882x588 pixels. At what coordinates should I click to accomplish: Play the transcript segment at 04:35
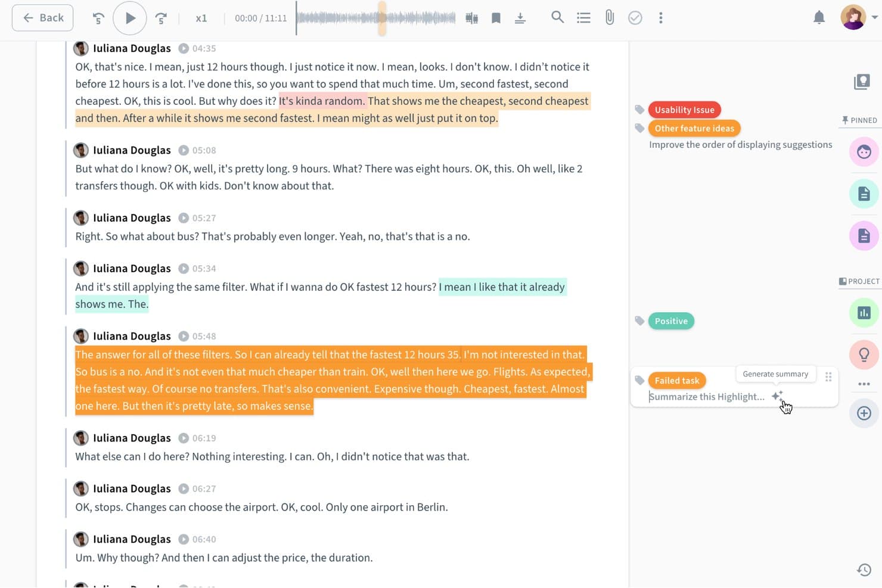tap(184, 49)
